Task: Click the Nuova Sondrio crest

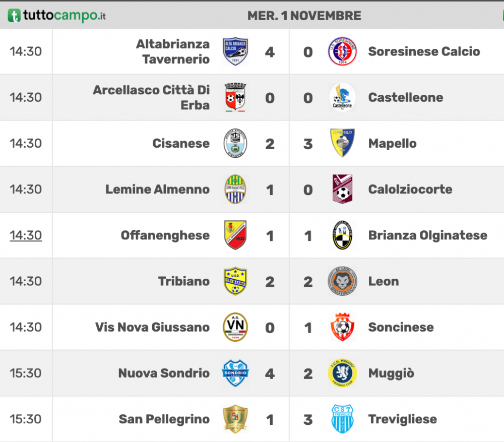Action: pyautogui.click(x=235, y=373)
